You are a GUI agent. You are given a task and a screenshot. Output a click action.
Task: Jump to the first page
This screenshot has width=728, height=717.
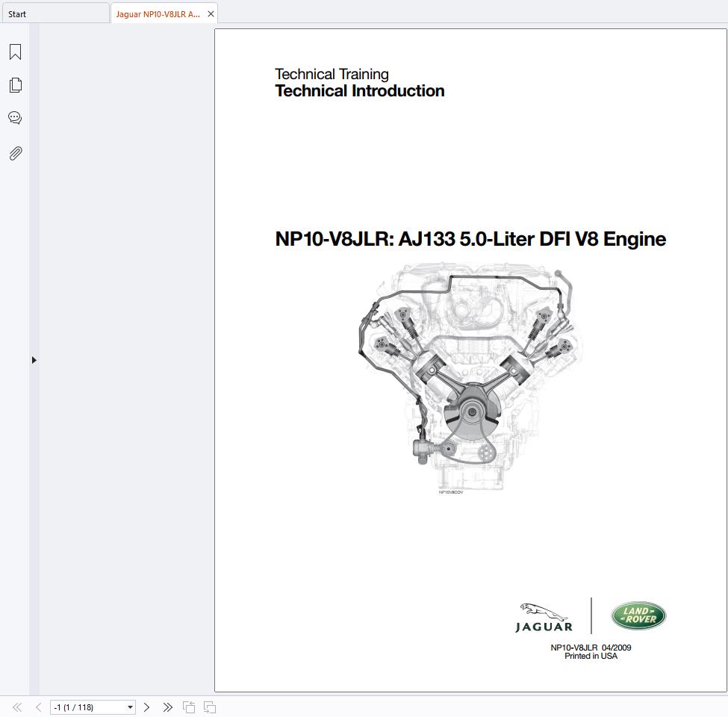(x=16, y=707)
